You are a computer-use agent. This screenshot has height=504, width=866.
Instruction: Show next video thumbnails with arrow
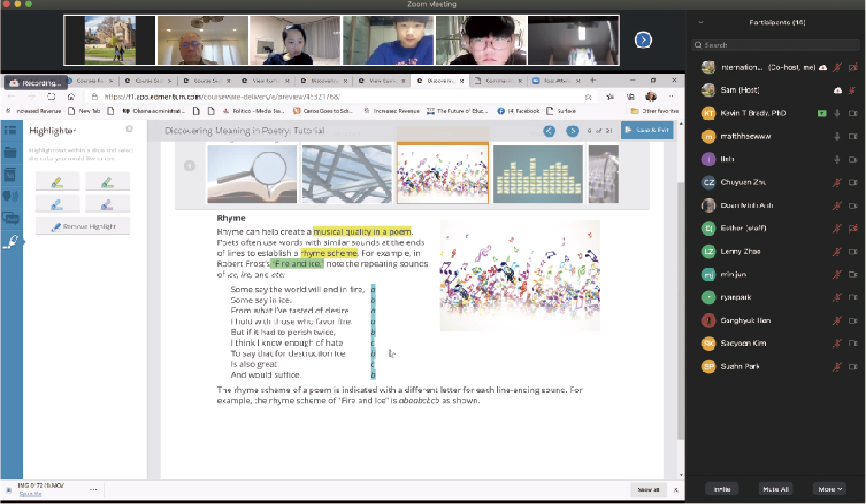[x=643, y=40]
